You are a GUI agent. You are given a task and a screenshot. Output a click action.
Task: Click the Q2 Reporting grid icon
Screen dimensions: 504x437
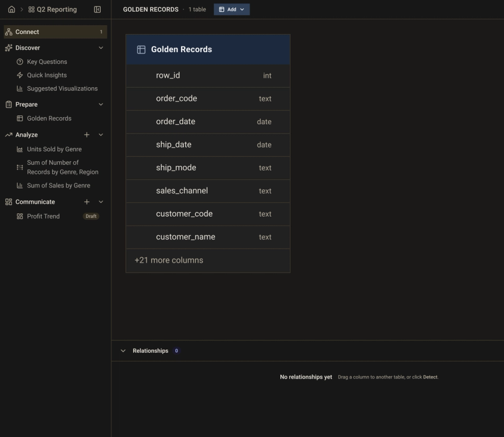click(x=31, y=9)
